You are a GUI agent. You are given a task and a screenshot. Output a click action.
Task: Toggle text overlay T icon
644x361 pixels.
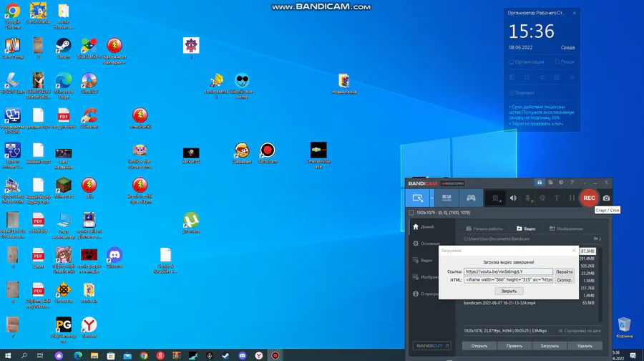557,198
